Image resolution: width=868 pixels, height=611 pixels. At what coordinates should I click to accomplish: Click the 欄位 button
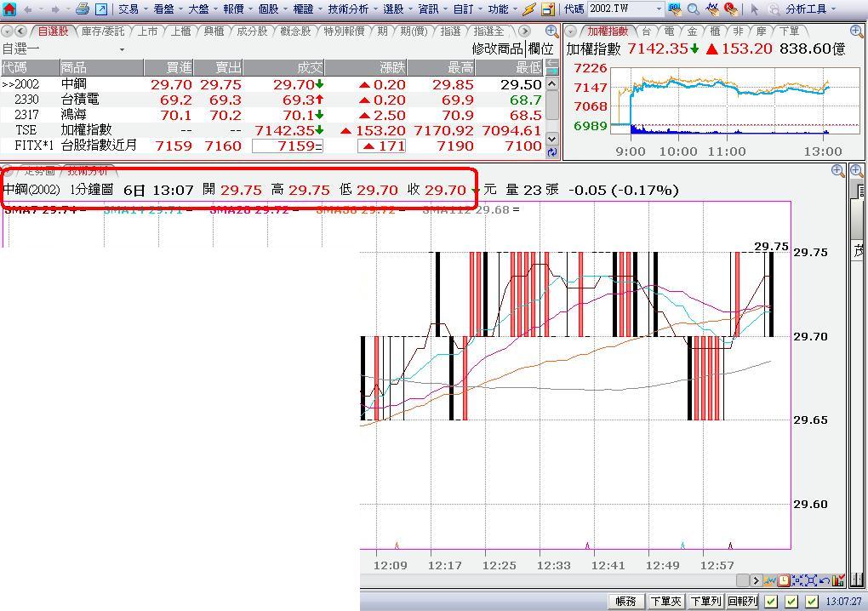540,49
